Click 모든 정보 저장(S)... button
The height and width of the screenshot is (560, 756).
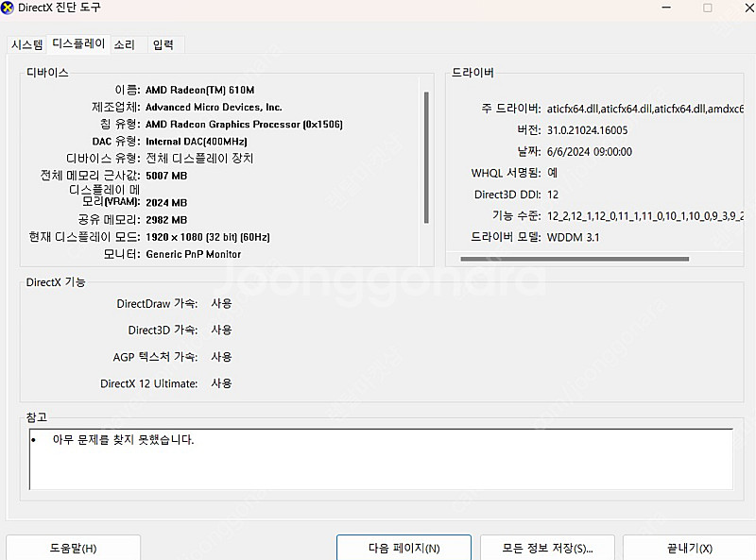click(548, 548)
